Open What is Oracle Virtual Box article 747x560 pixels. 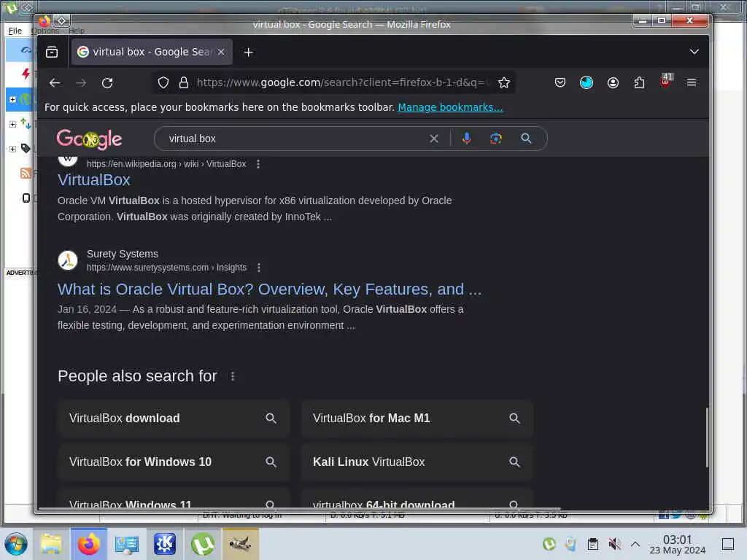pos(270,289)
